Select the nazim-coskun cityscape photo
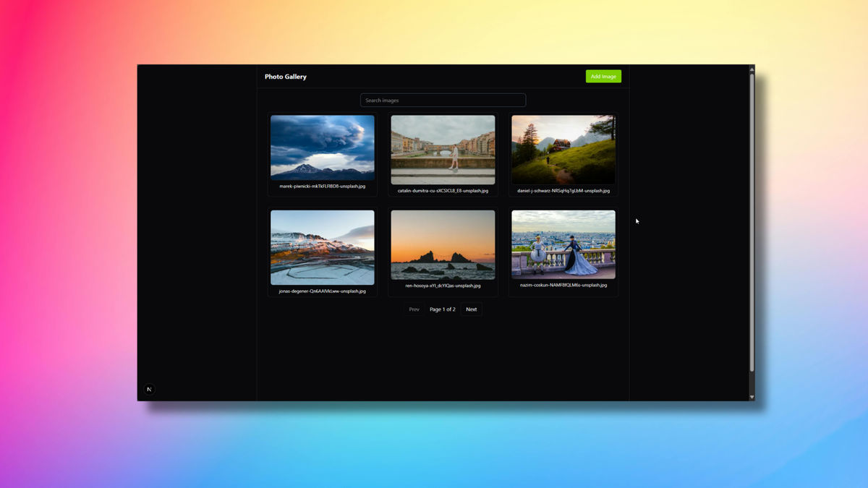 [563, 244]
